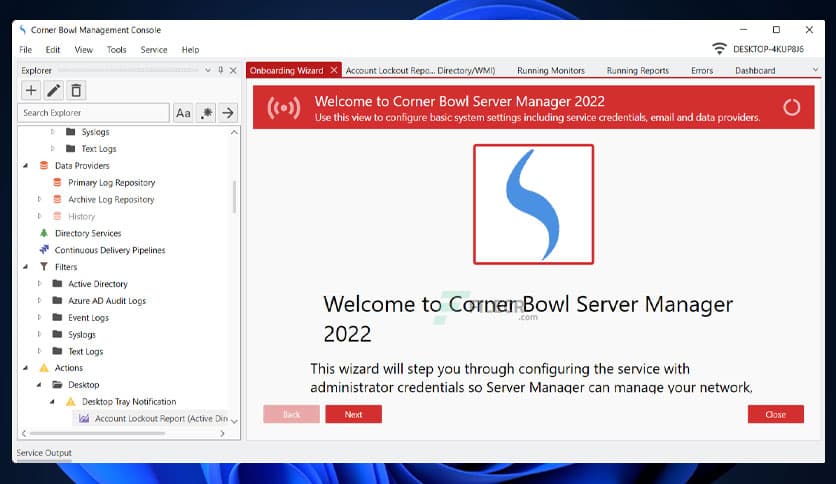Switch to the Account Lockout Report tab

[420, 70]
